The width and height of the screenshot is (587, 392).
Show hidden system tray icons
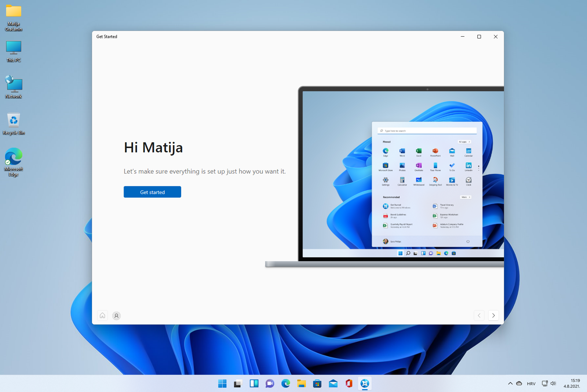point(510,384)
